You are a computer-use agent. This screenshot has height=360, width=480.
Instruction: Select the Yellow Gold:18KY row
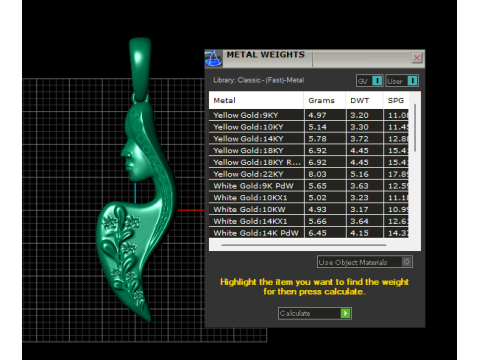click(x=309, y=151)
